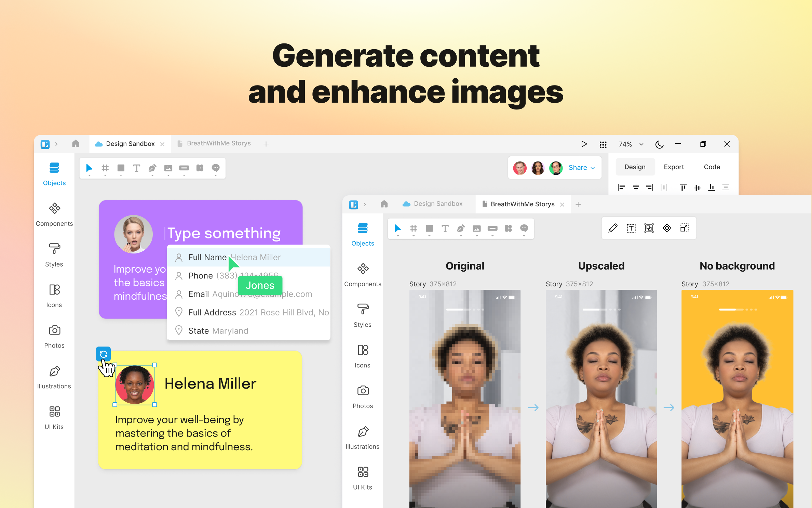Expand the breadcrumb chevron beside app logo

pyautogui.click(x=56, y=144)
